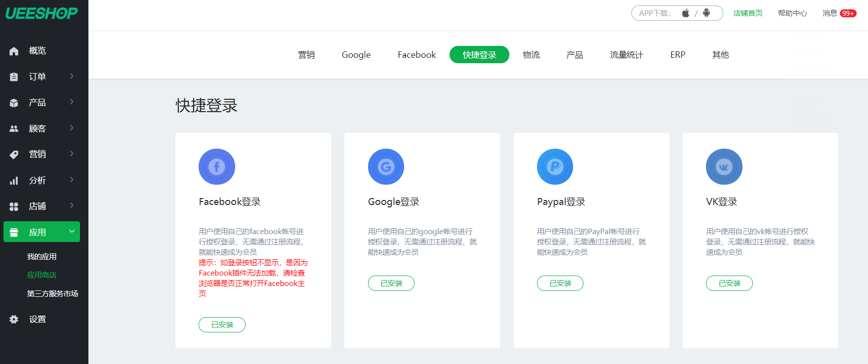Click the Products box icon in sidebar
The height and width of the screenshot is (364, 868).
pos(14,103)
